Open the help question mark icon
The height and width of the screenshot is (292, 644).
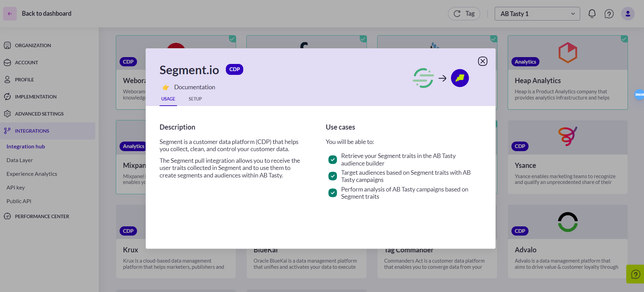click(609, 14)
